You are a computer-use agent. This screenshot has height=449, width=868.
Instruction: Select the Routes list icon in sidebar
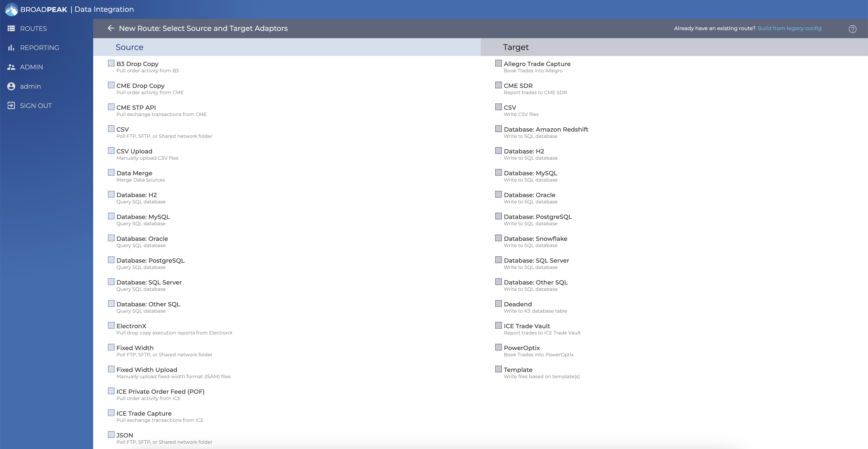pos(11,28)
